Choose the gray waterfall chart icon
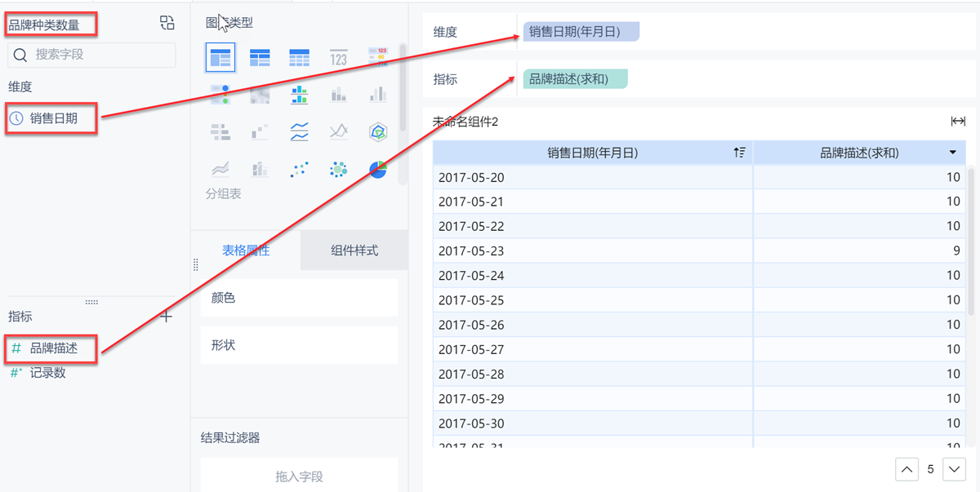This screenshot has height=492, width=980. pyautogui.click(x=260, y=131)
